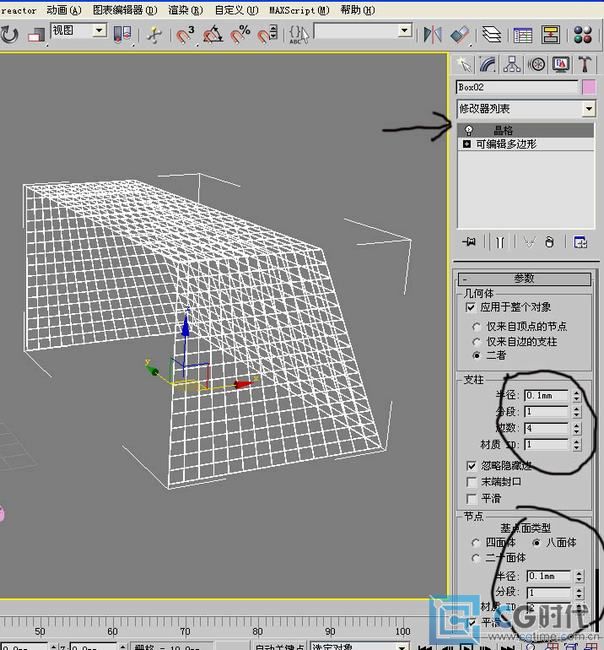Click the 支柱 分段 spinner arrows
Viewport: 604px width, 650px height.
pyautogui.click(x=577, y=412)
